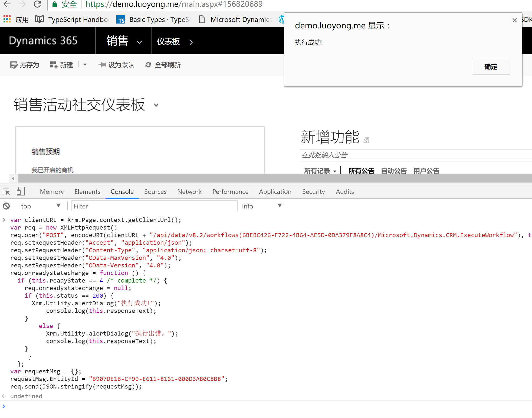Select the 用户公告 tab
532x418 pixels.
click(x=426, y=171)
